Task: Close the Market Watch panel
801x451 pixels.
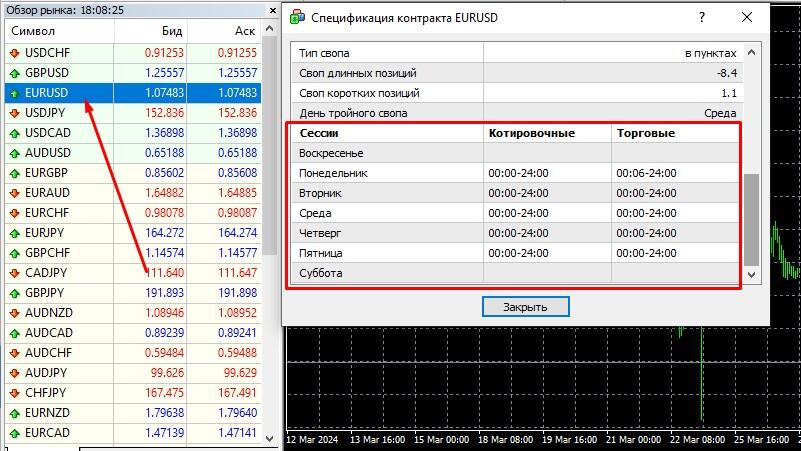Action: pos(272,10)
